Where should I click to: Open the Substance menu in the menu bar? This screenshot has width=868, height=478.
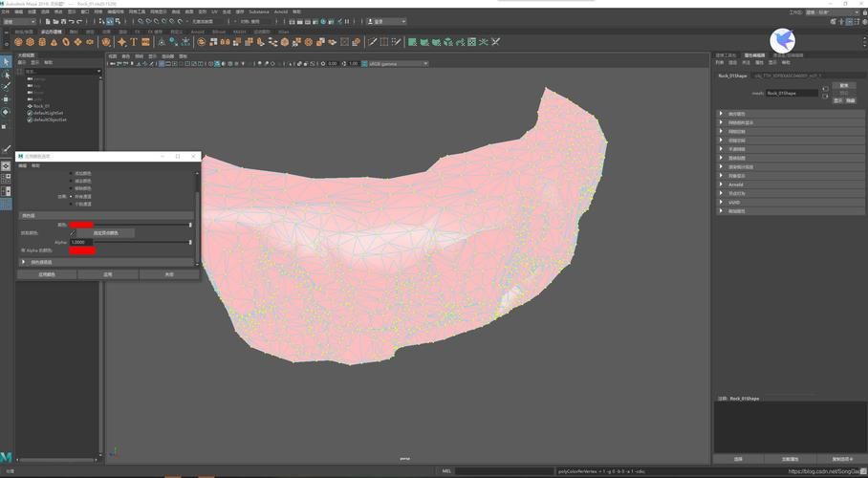point(258,11)
